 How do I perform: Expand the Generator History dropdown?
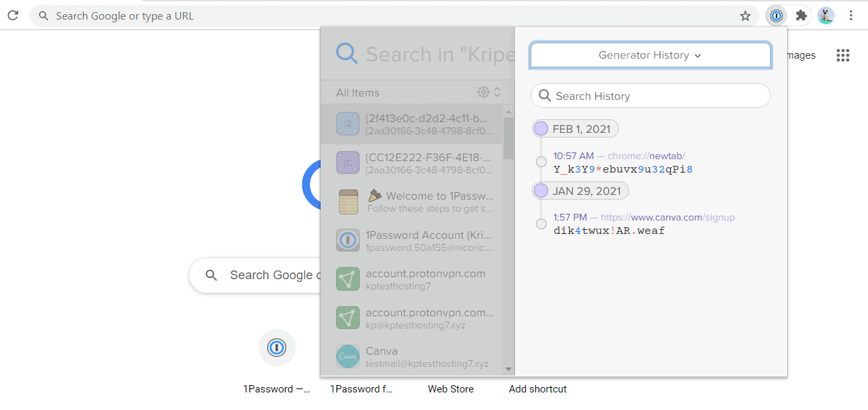[x=650, y=55]
